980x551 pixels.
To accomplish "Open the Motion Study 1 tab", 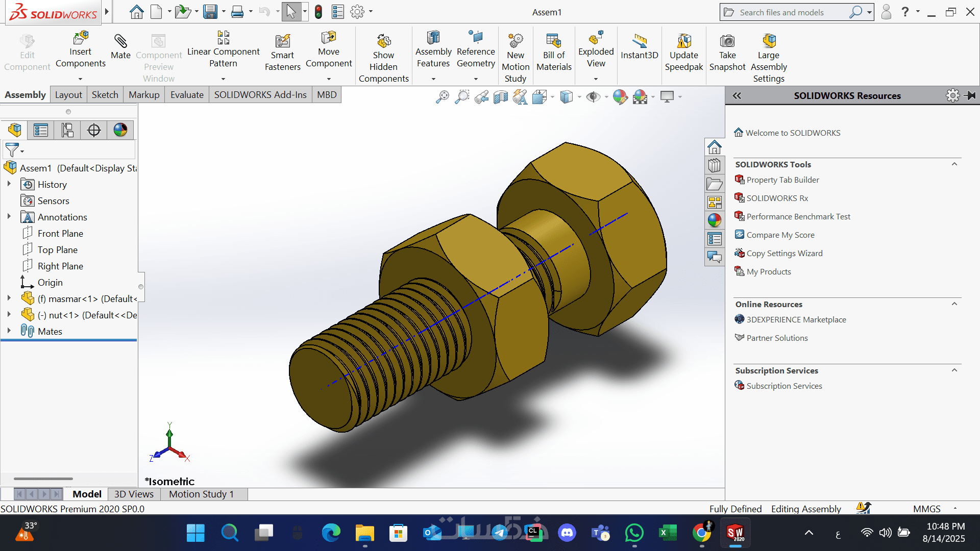I will (201, 494).
